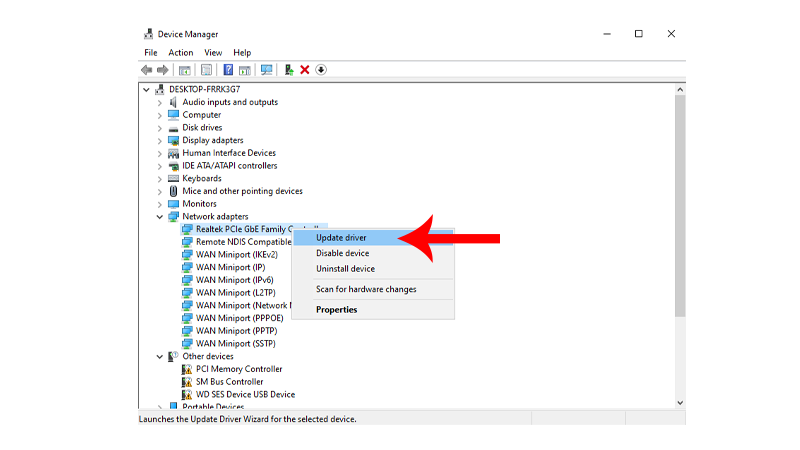This screenshot has width=800, height=450.
Task: Expand the Computer category
Action: coord(160,115)
